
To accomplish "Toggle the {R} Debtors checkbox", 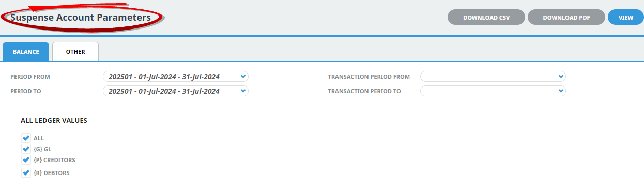I will tap(26, 173).
